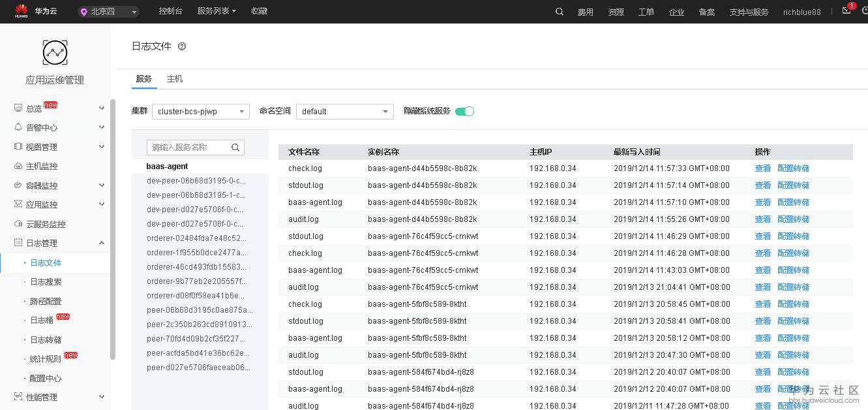The image size is (868, 410).
Task: Open 日志搜索 in sidebar
Action: pyautogui.click(x=46, y=282)
